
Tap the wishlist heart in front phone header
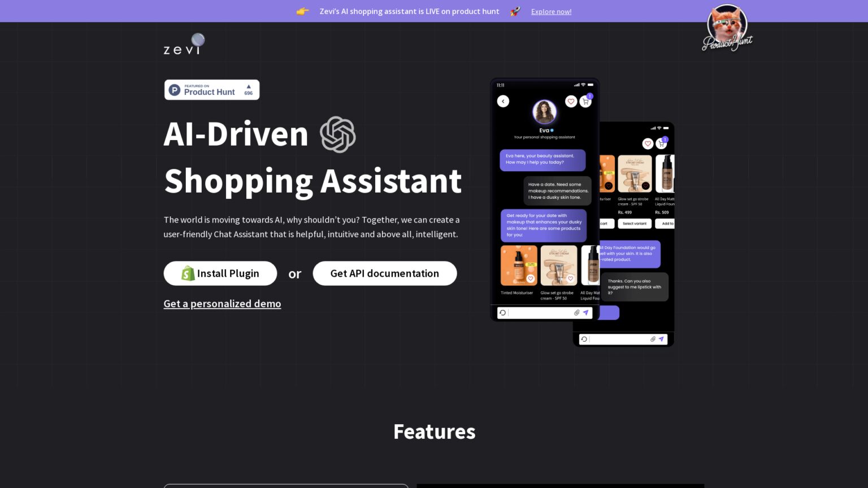coord(571,102)
